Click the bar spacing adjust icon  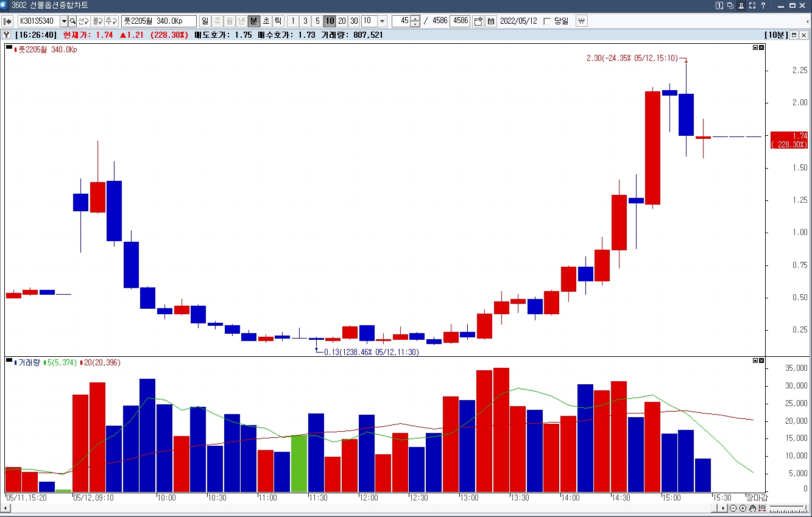point(761,508)
